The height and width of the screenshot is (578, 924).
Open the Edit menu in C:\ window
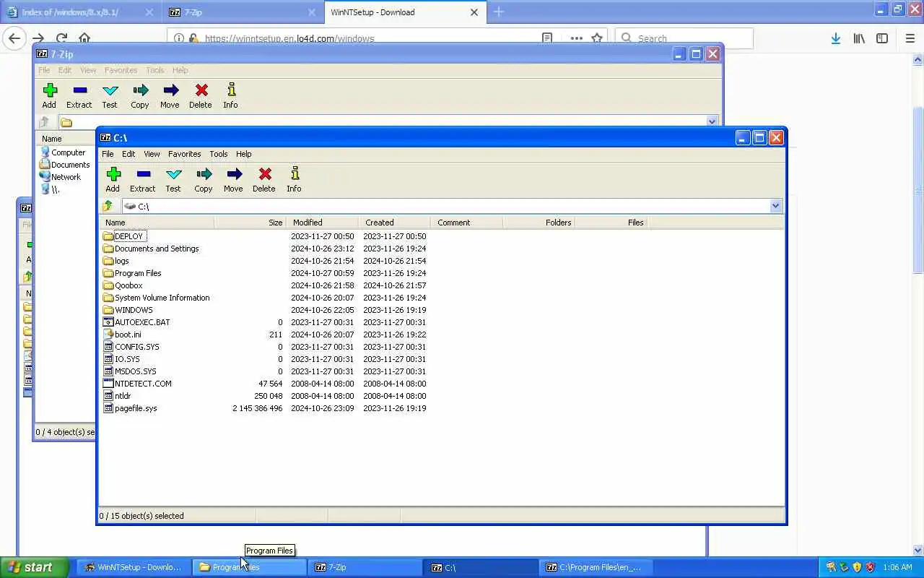[x=128, y=154]
